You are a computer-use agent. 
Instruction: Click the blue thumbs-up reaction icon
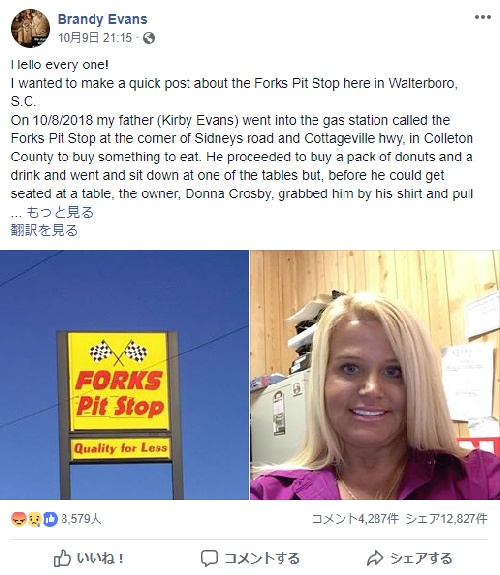(x=51, y=519)
